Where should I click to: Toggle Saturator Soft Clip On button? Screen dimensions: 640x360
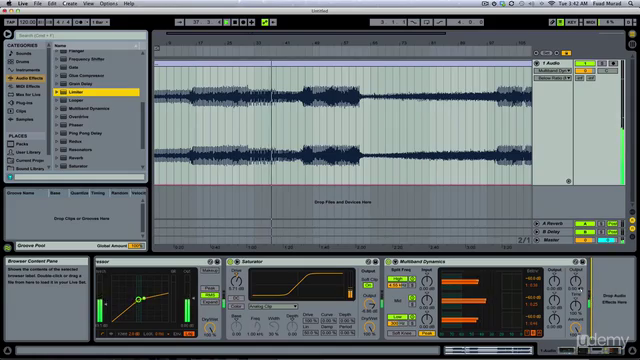(x=368, y=285)
